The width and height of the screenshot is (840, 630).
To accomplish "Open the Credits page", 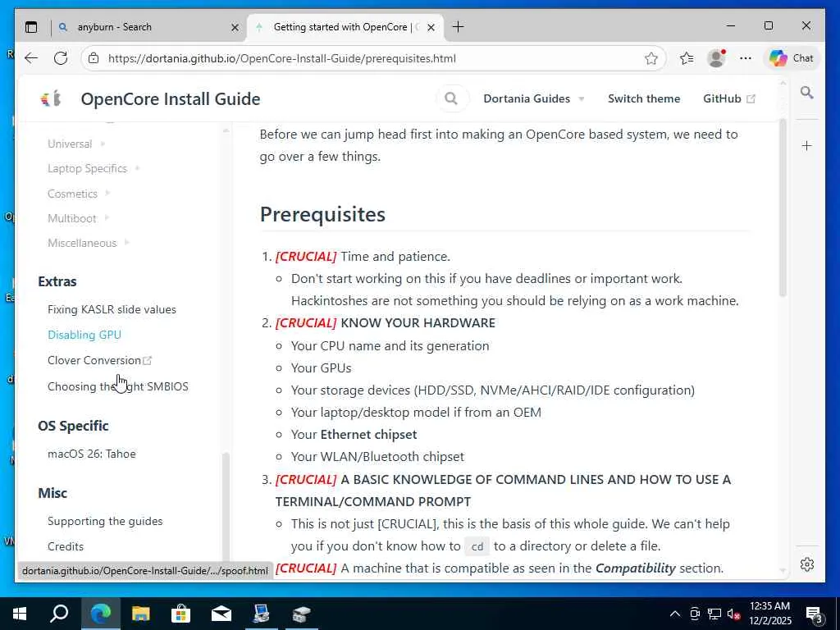I will coord(66,546).
